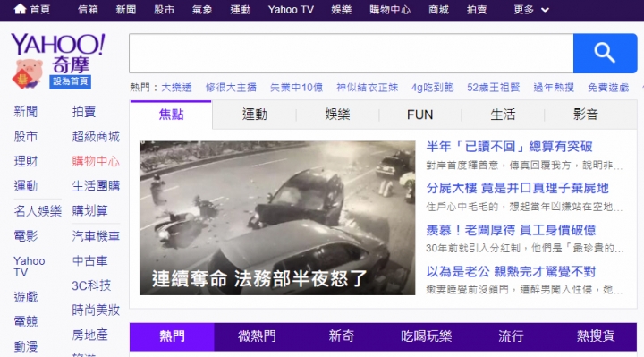Open 運動 in the top navigation bar
The width and height of the screenshot is (644, 357).
241,10
